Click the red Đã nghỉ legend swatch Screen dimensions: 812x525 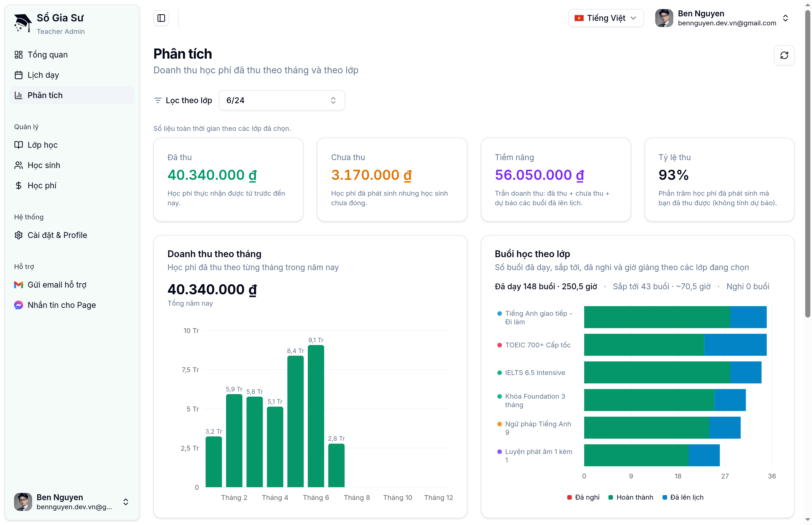coord(569,497)
